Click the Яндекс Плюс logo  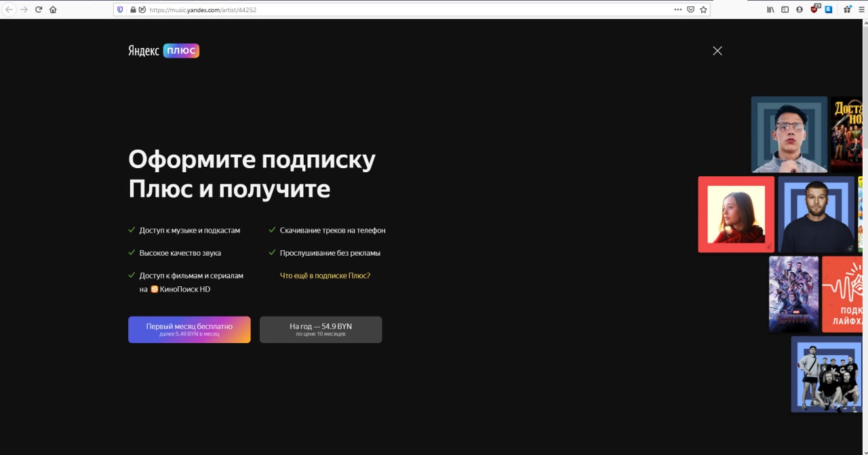163,50
